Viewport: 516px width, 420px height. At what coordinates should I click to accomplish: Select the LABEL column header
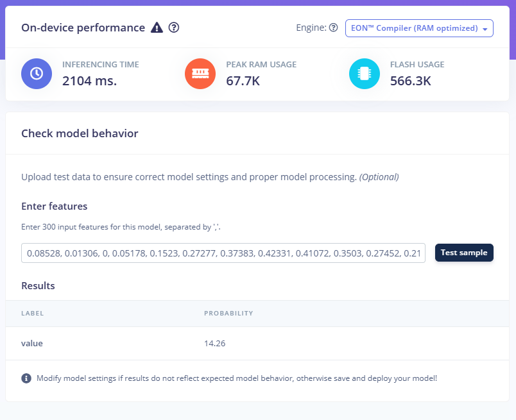tap(32, 314)
